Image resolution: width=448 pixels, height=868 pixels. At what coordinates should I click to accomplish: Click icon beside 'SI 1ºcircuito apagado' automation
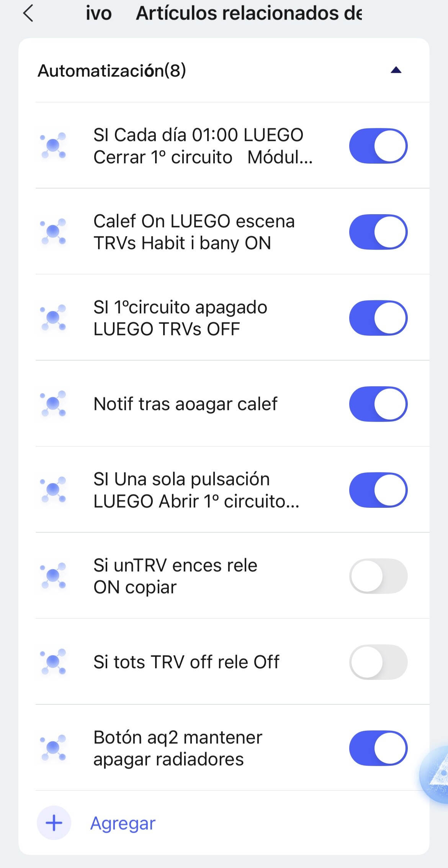tap(53, 318)
